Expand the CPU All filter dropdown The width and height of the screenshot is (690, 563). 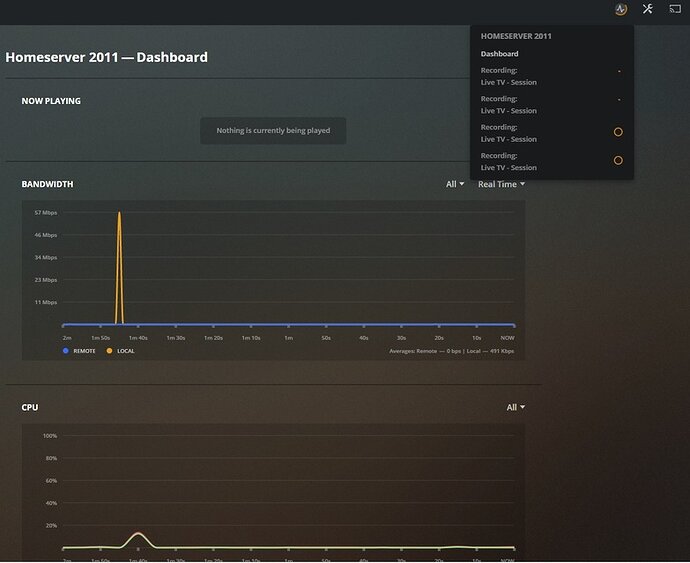(515, 407)
